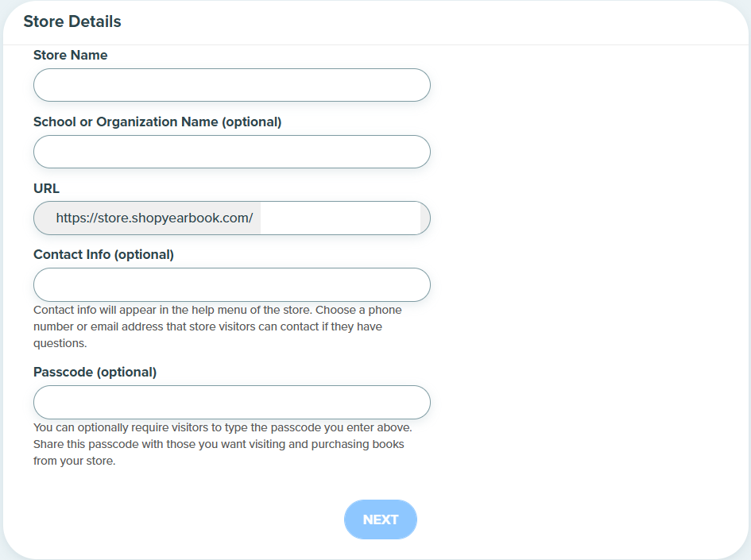Select the Contact Info text box
751x560 pixels.
pos(232,285)
